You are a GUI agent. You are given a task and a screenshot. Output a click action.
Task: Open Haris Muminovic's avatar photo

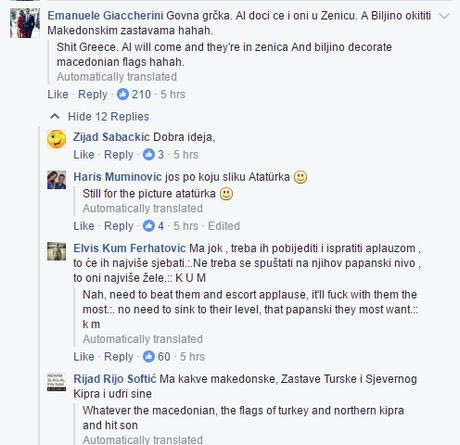56,180
